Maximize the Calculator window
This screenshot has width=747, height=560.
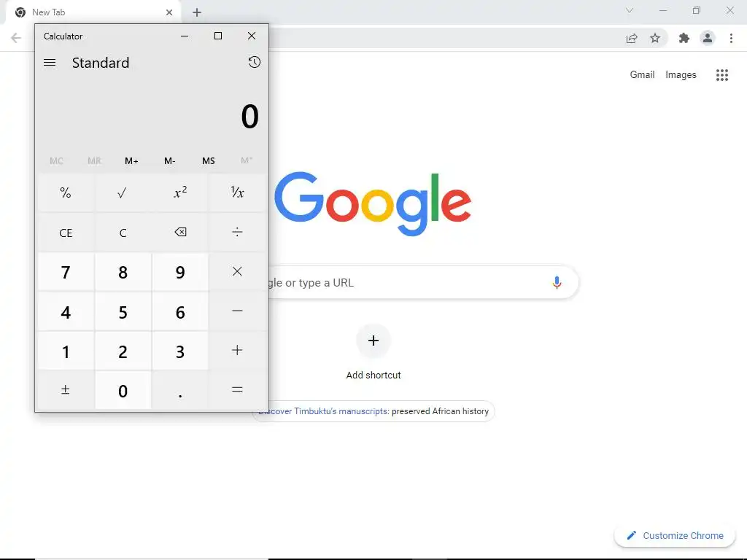click(x=218, y=36)
